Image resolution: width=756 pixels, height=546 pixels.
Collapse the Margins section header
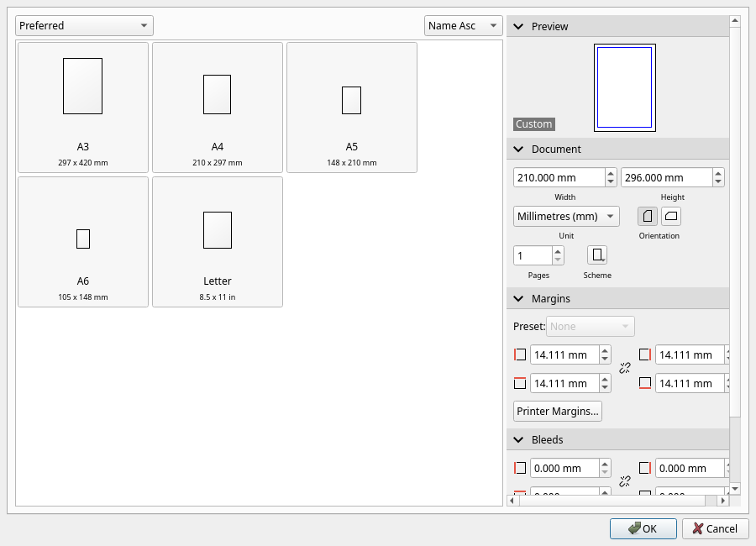pos(517,299)
